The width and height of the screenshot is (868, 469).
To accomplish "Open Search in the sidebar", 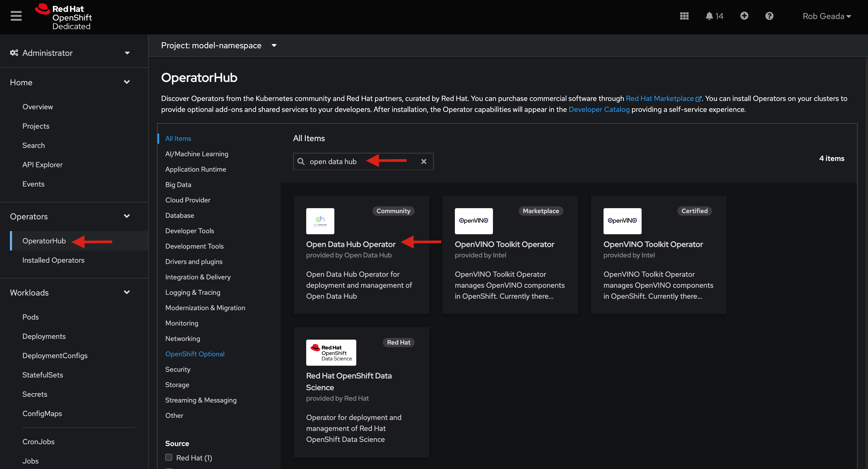I will 33,145.
